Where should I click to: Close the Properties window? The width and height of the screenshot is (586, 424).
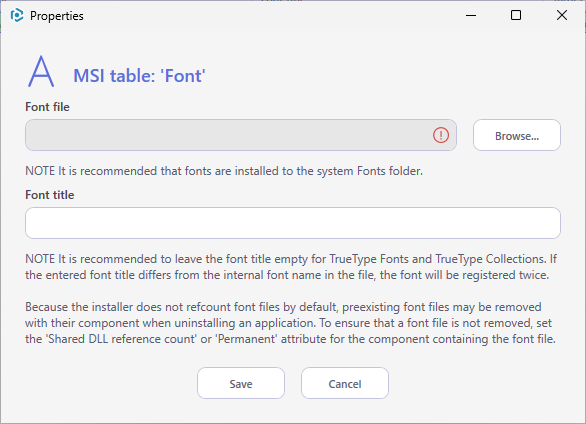[562, 15]
